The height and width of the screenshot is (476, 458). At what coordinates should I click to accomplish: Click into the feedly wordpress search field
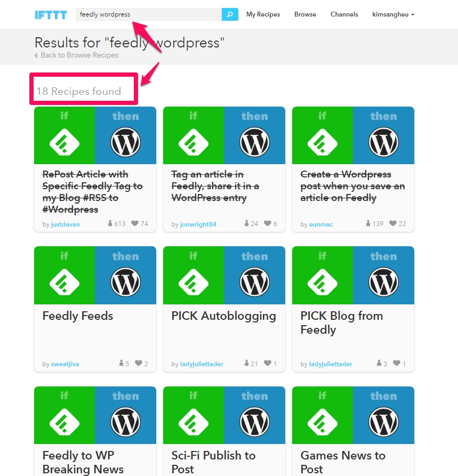(x=148, y=14)
